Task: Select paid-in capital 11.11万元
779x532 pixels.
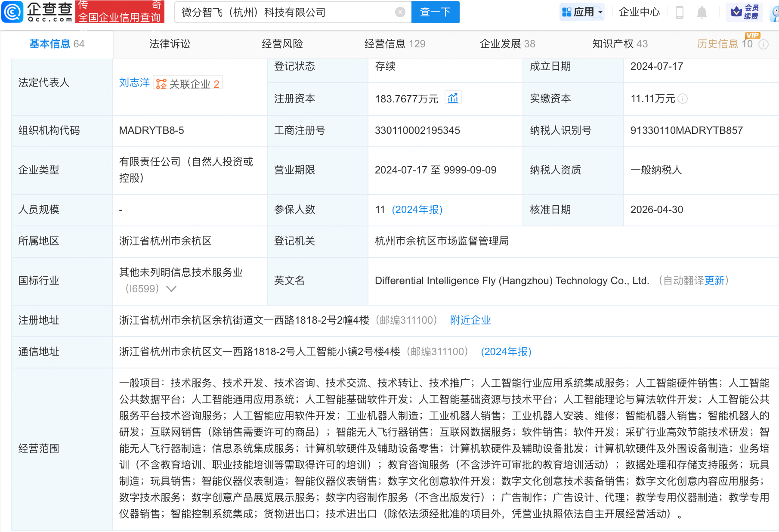Action: (652, 99)
